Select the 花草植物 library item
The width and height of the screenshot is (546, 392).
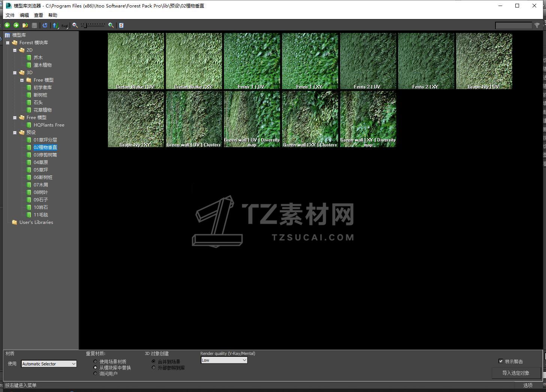43,110
